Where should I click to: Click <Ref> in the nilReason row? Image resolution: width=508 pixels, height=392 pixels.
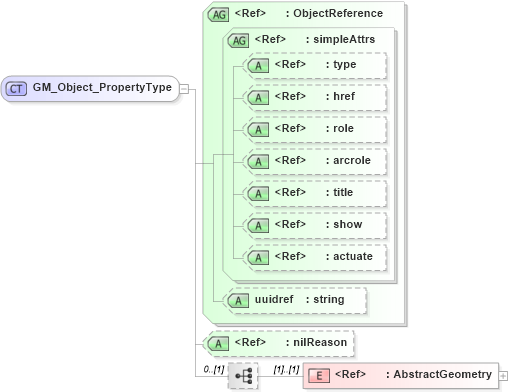pyautogui.click(x=250, y=342)
